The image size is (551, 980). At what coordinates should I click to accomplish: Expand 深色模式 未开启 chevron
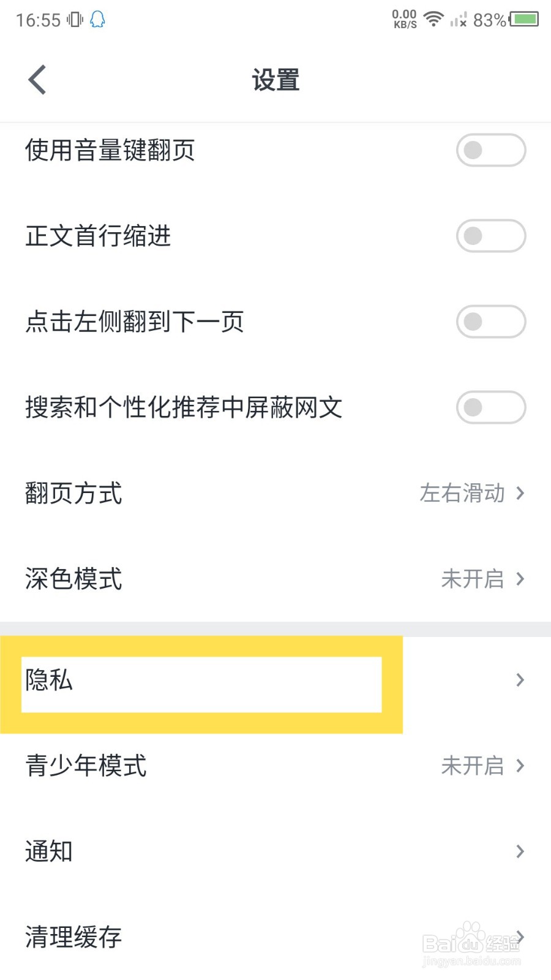520,579
